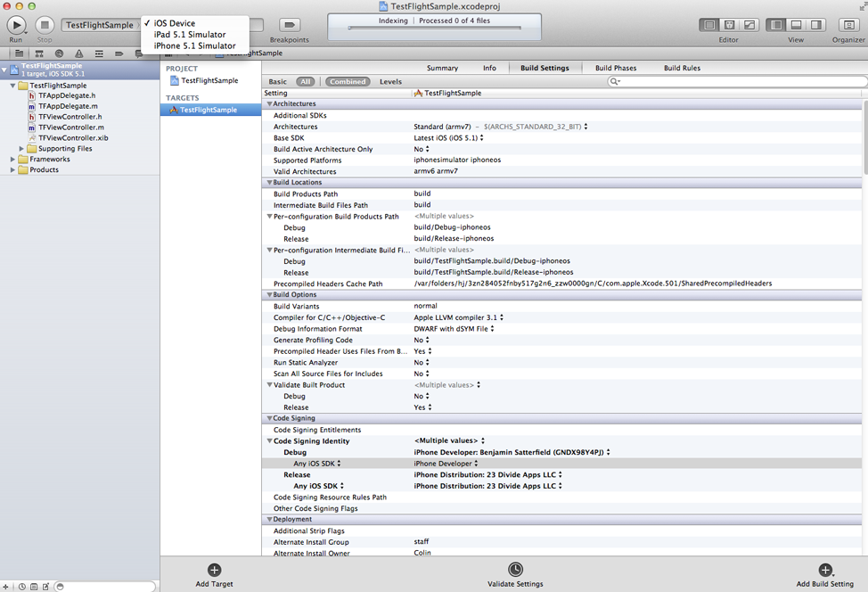Open the Issue navigator warning icon
This screenshot has height=592, width=868.
pyautogui.click(x=78, y=53)
